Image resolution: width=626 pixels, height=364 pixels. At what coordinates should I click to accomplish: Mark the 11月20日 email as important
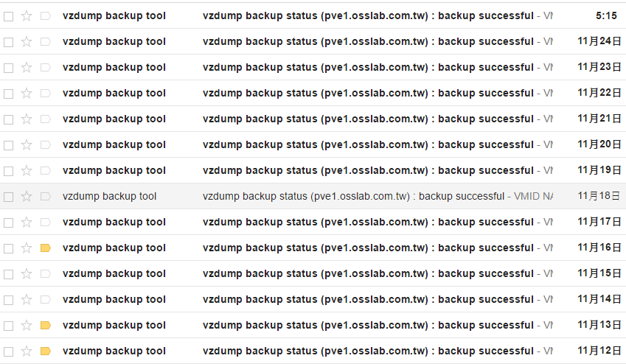point(45,144)
